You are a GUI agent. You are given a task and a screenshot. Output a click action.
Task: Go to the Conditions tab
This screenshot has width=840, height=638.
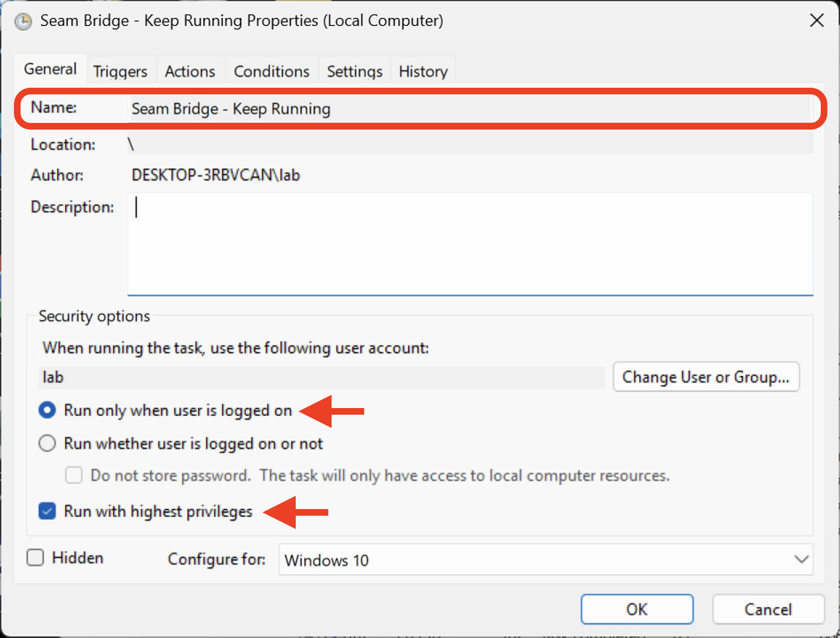coord(271,71)
